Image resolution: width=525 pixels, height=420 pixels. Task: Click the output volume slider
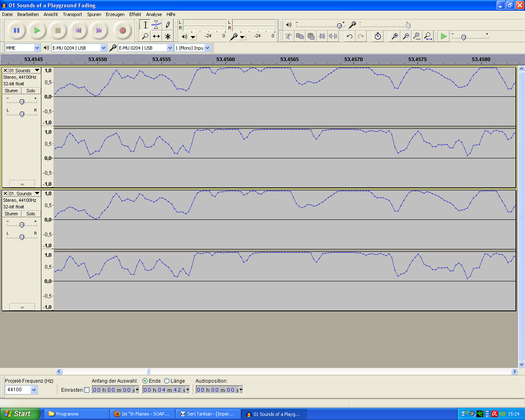[320, 25]
